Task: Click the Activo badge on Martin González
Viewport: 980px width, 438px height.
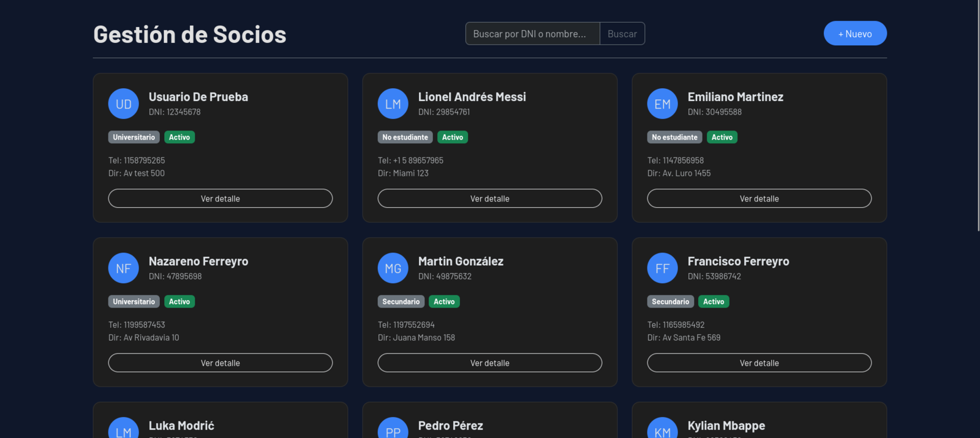Action: coord(444,301)
